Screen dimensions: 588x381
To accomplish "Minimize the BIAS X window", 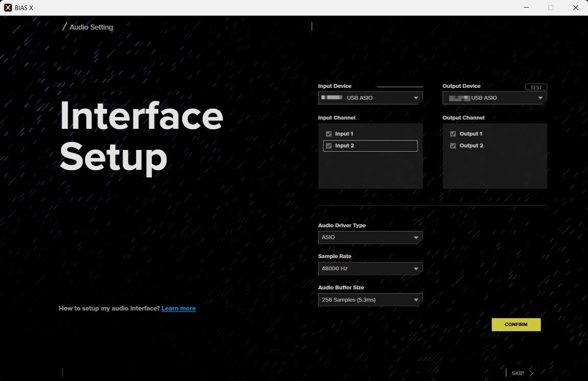I will click(526, 8).
